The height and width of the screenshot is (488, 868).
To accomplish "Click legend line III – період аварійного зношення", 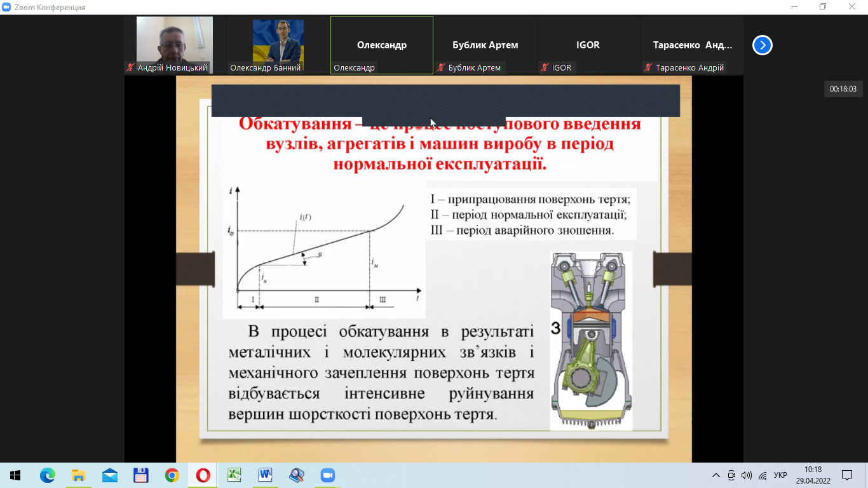I will pos(522,230).
